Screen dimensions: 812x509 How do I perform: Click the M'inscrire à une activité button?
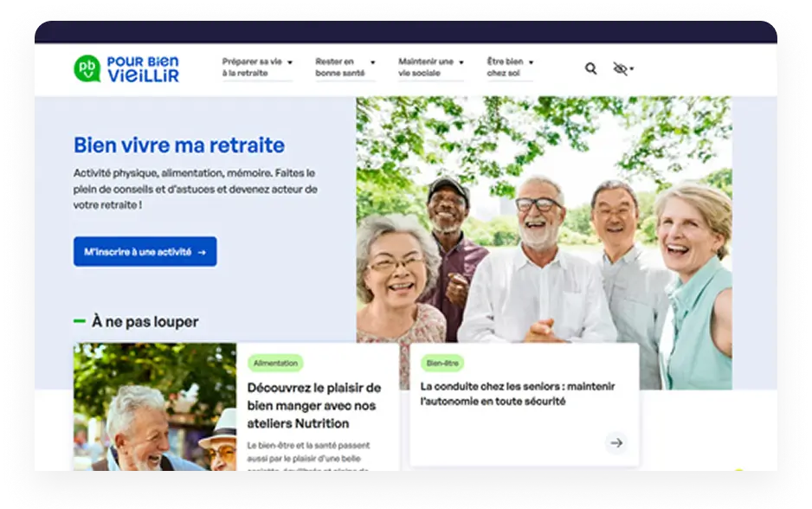[145, 252]
